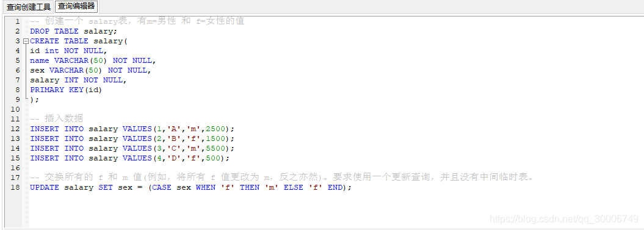Click the UPDATE salary SET sex statement
The width and height of the screenshot is (644, 230).
[x=191, y=188]
